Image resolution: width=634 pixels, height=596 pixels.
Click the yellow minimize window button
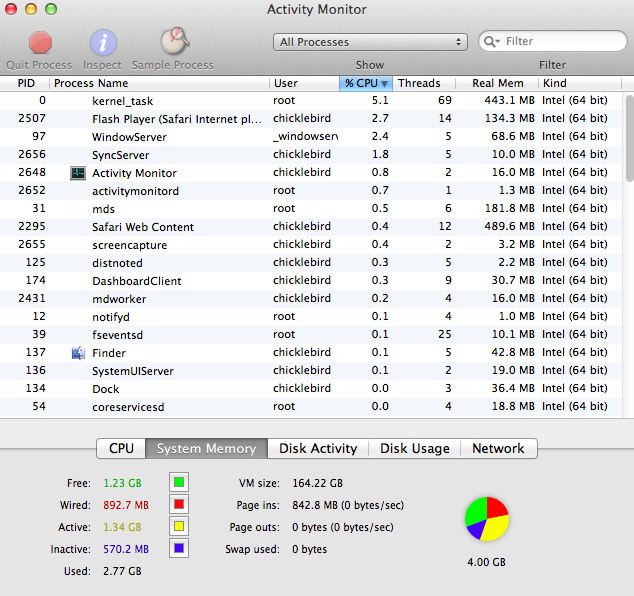click(x=31, y=9)
